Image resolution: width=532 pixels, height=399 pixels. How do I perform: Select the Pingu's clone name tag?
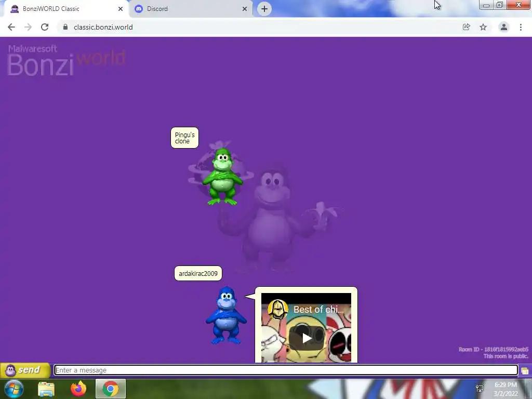184,138
